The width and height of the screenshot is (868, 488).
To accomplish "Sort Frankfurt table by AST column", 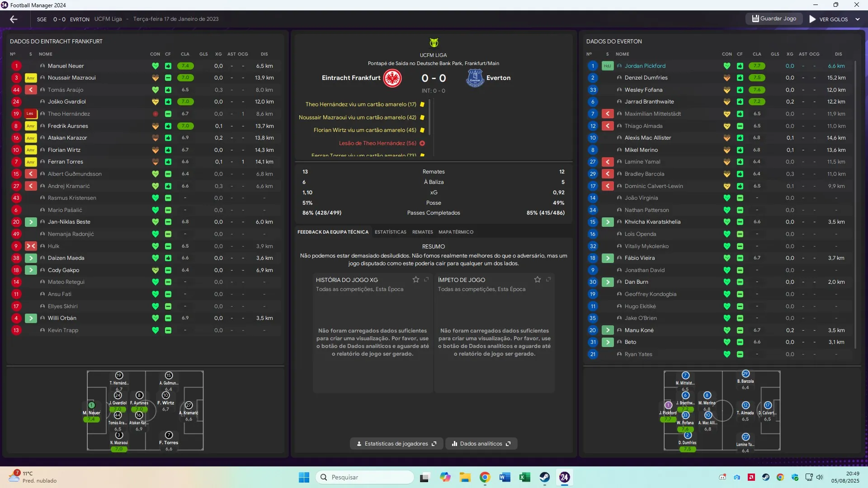I will 231,54.
